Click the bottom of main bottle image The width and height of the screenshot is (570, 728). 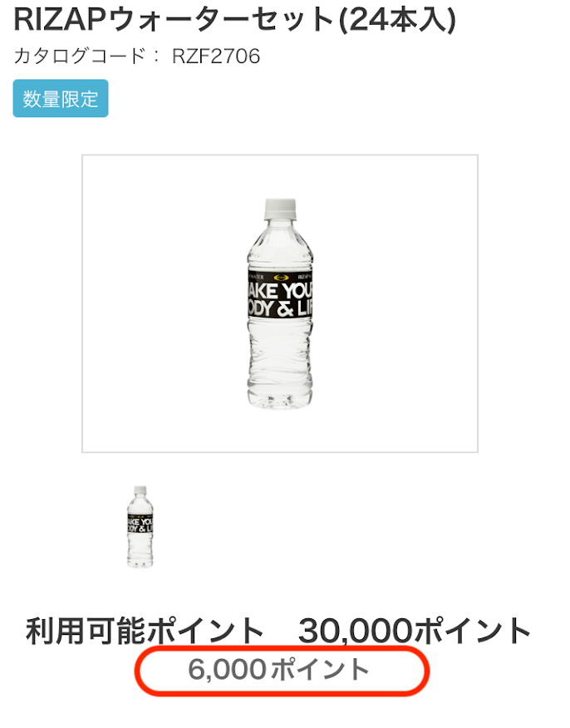click(x=279, y=398)
